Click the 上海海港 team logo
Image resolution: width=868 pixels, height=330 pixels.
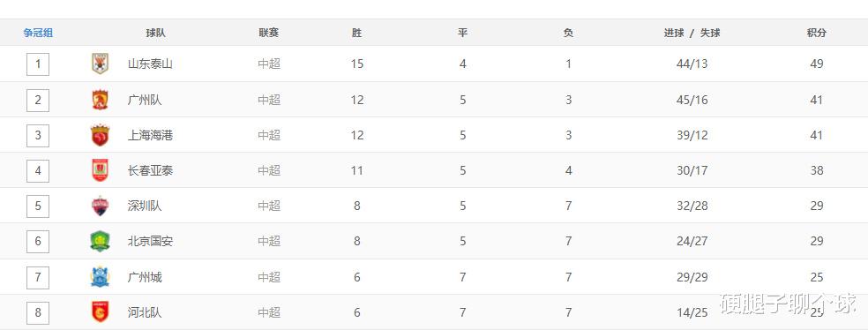pyautogui.click(x=100, y=135)
